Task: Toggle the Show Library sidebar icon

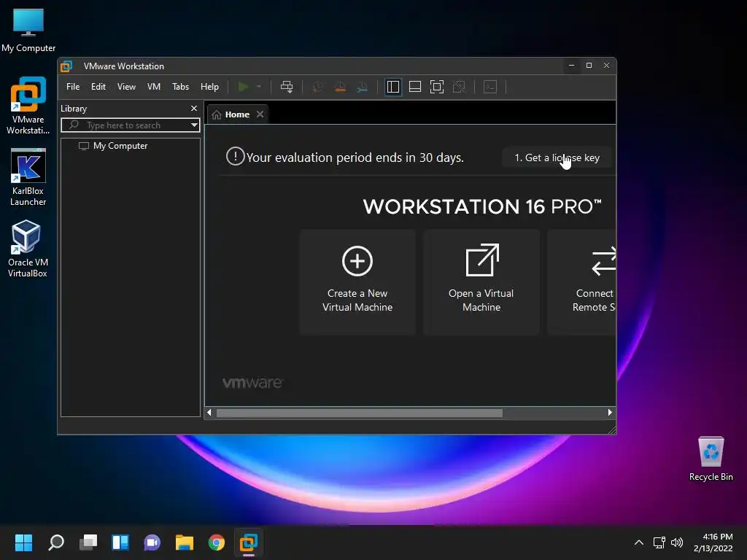Action: tap(393, 87)
